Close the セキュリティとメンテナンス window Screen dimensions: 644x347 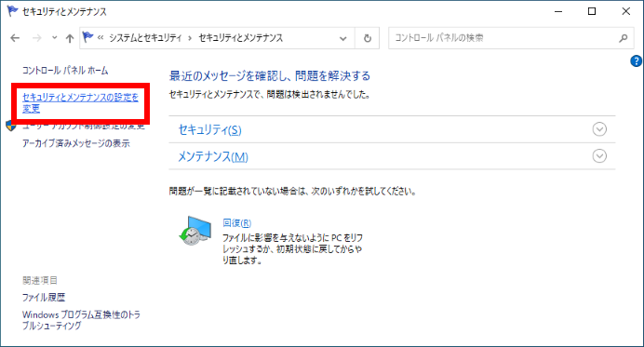626,11
